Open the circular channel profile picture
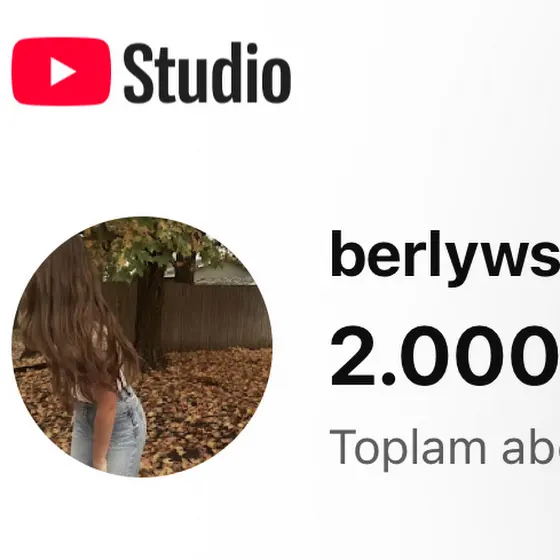 142,347
